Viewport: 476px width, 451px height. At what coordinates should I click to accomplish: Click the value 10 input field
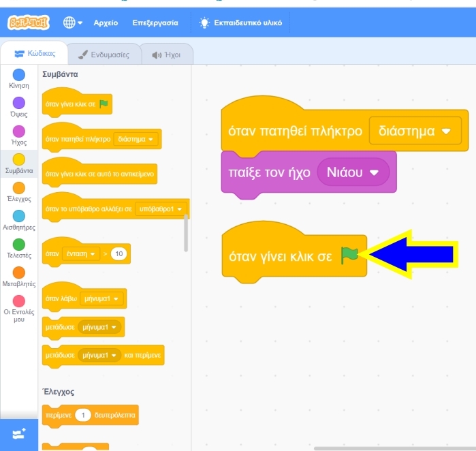click(119, 254)
